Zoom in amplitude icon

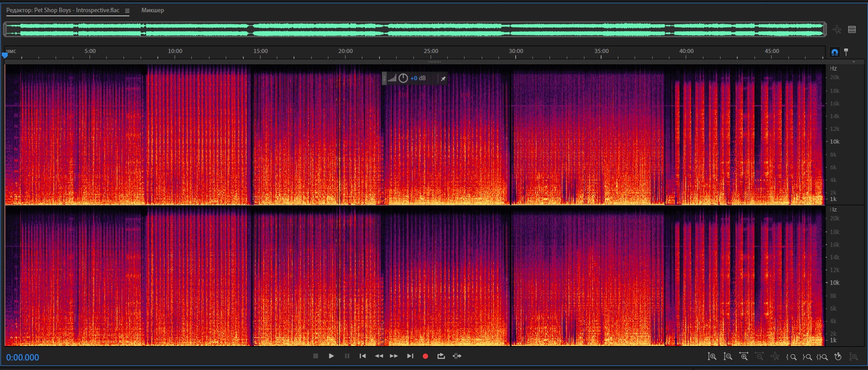(712, 357)
